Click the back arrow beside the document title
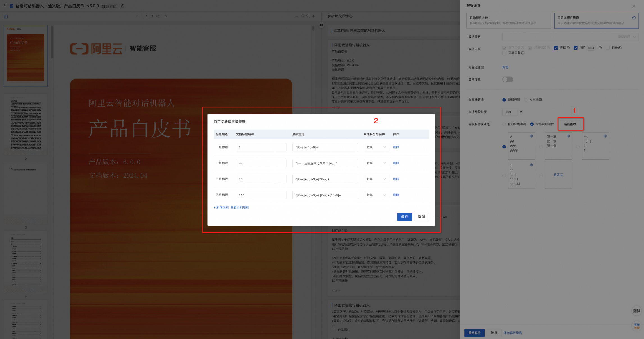Image resolution: width=644 pixels, height=339 pixels. pos(6,5)
